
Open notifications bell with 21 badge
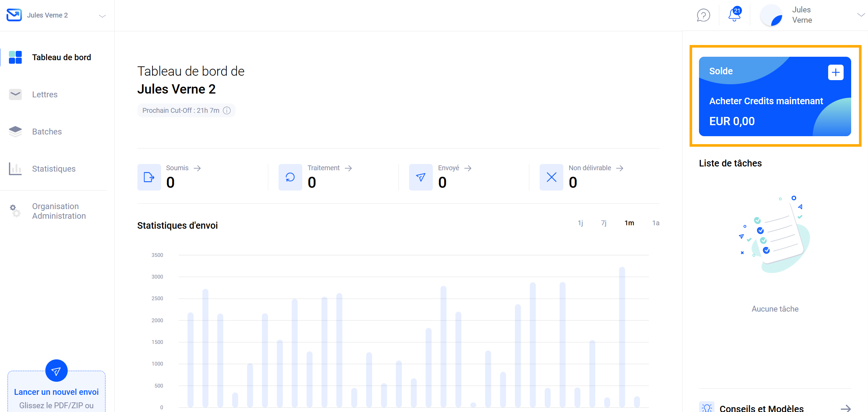coord(734,15)
